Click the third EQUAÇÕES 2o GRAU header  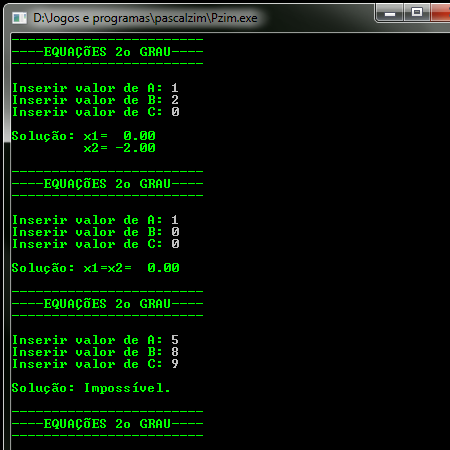(x=107, y=304)
